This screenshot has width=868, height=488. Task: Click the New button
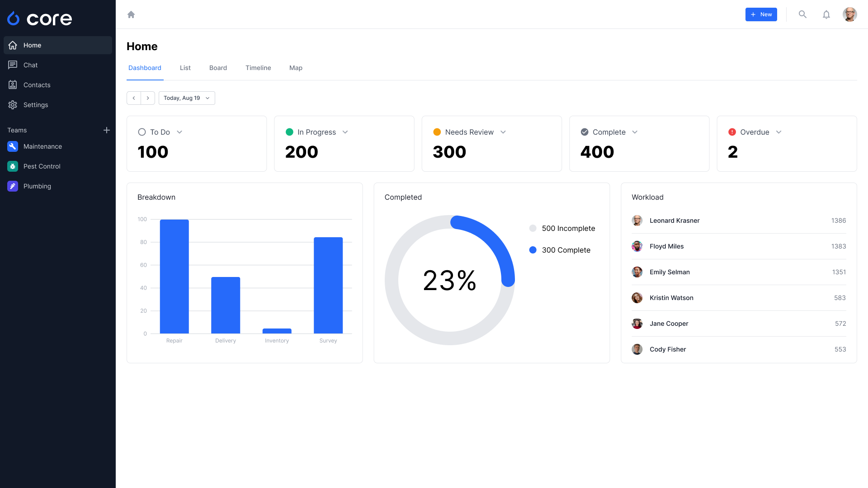tap(761, 14)
